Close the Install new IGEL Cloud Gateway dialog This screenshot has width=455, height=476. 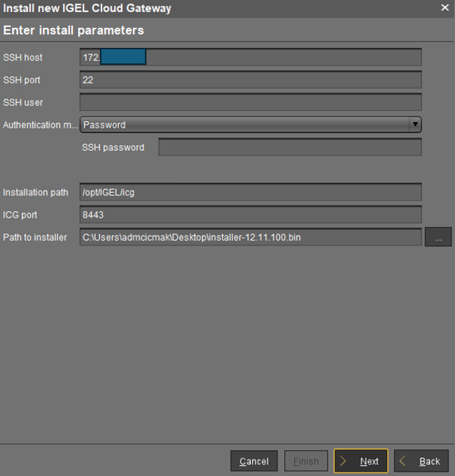point(445,8)
